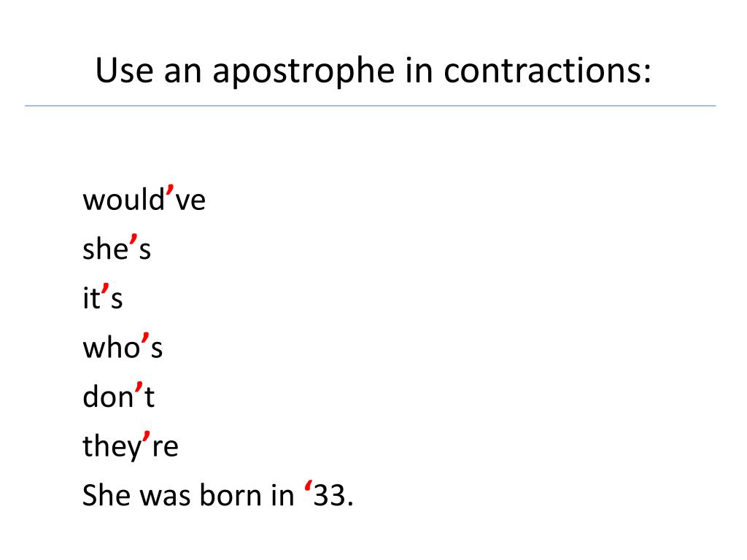Click the word they're
This screenshot has height=560, width=747.
[131, 446]
